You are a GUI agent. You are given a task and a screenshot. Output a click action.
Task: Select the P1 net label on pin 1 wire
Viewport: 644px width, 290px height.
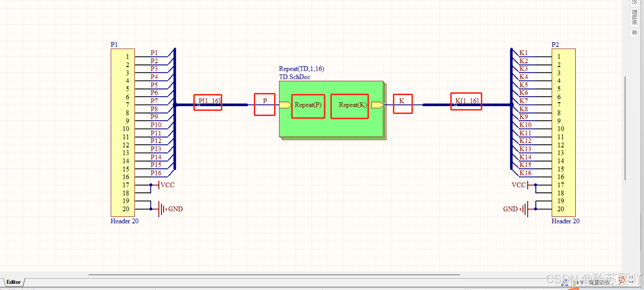tap(154, 53)
